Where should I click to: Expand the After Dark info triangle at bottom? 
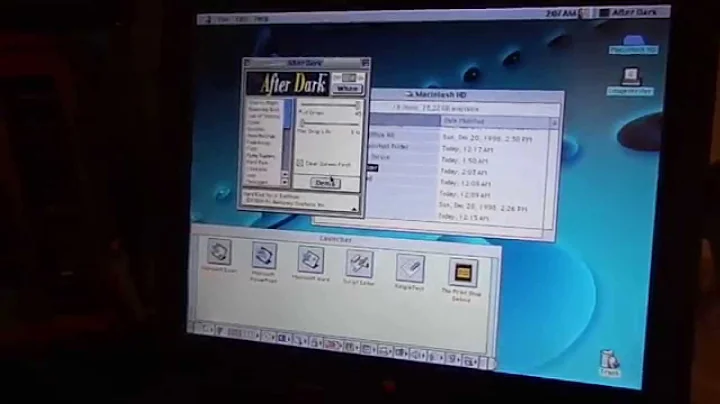point(354,209)
